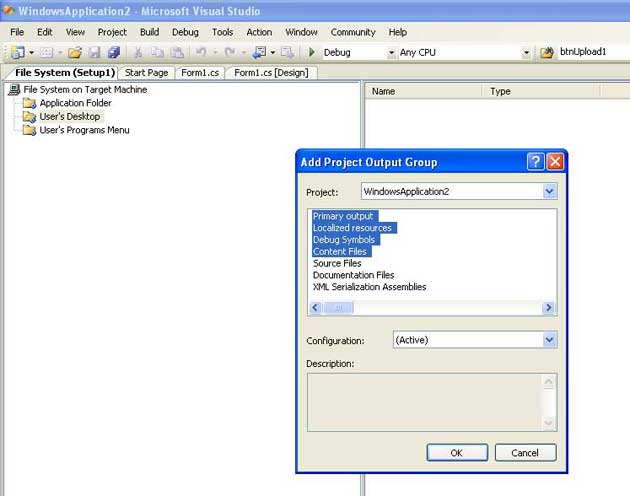The width and height of the screenshot is (630, 496).
Task: Switch to Form1.cs [Design] tab
Action: coord(271,73)
